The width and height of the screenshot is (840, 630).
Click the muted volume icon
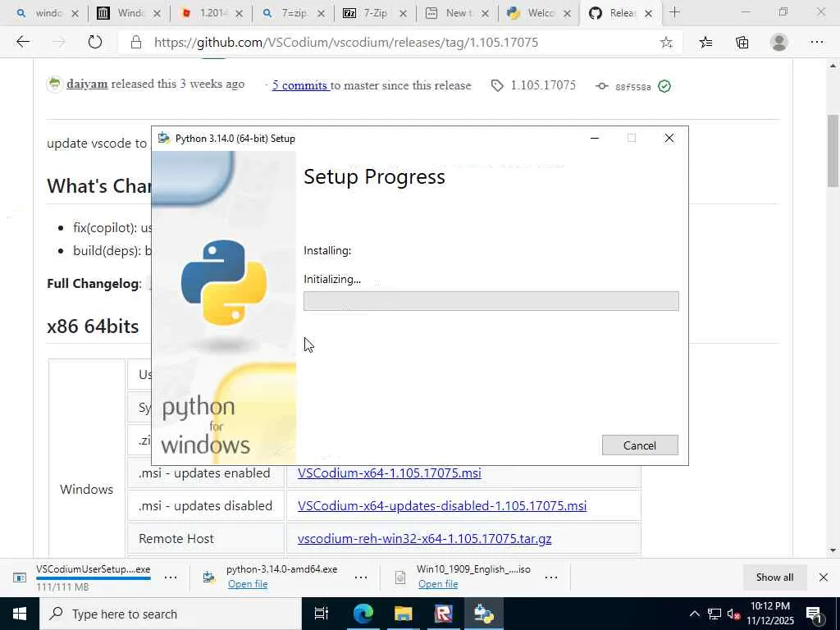coord(733,614)
